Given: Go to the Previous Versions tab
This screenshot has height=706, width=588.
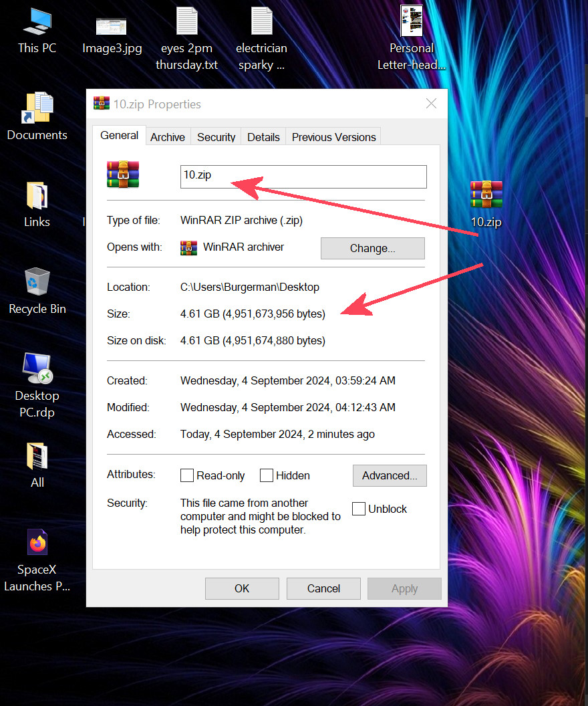Looking at the screenshot, I should [333, 137].
